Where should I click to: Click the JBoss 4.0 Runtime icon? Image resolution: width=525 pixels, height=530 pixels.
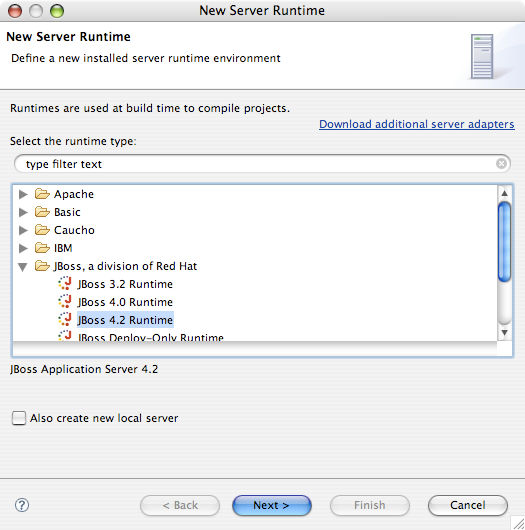pos(65,301)
